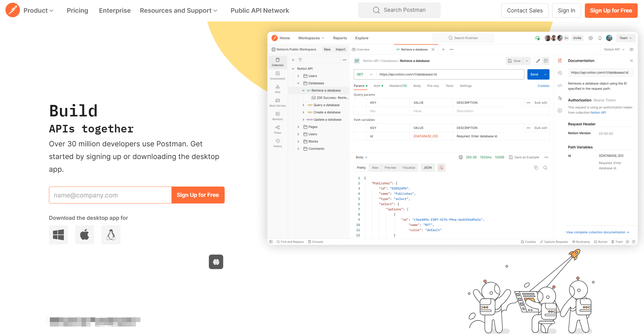Open Collection sidebar icon in app preview
644x335 pixels.
point(277,62)
